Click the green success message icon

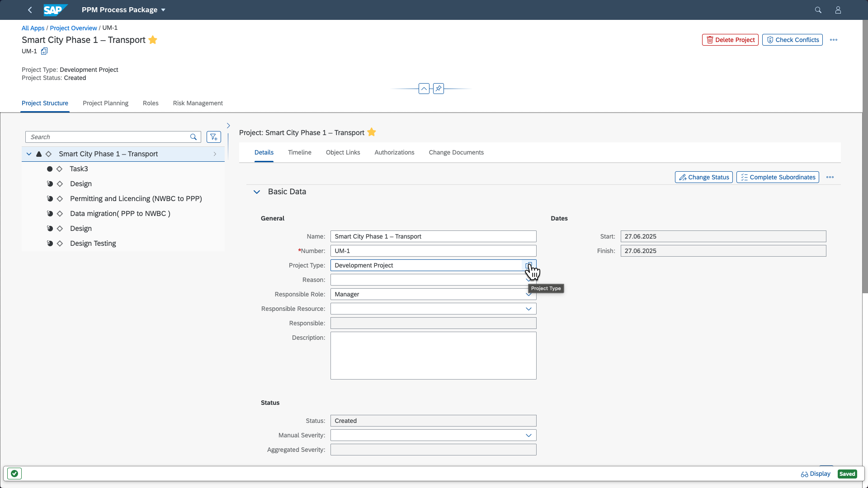pos(14,474)
